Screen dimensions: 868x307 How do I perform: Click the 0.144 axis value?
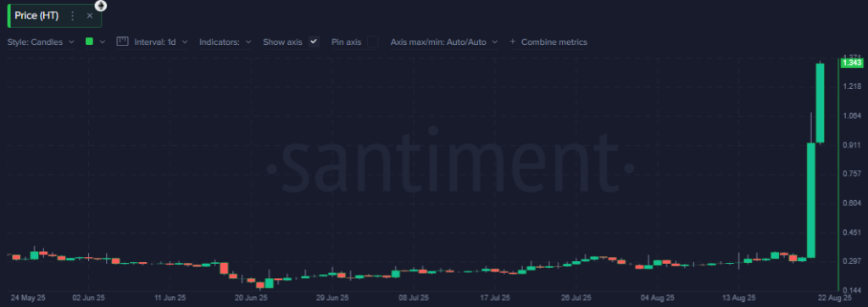851,290
